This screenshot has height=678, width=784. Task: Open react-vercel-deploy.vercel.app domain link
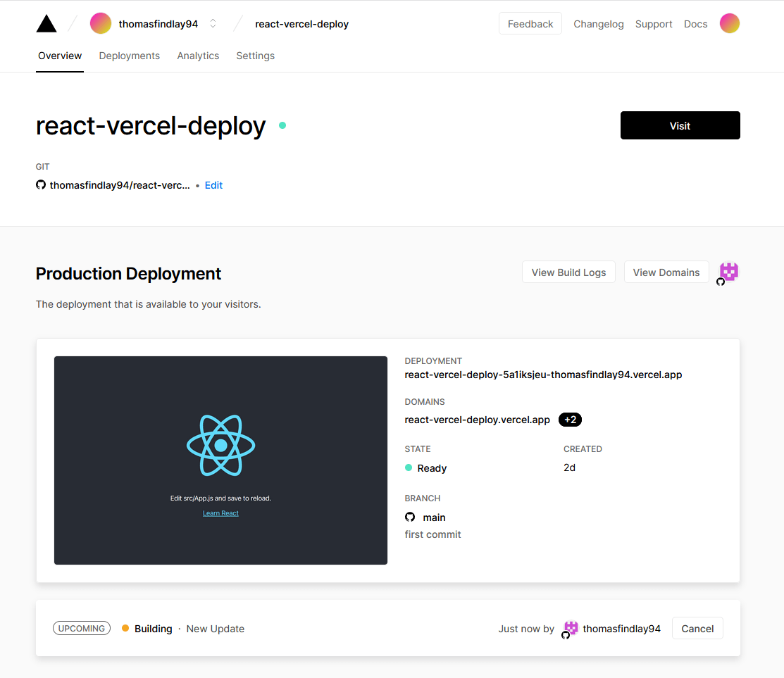[477, 420]
